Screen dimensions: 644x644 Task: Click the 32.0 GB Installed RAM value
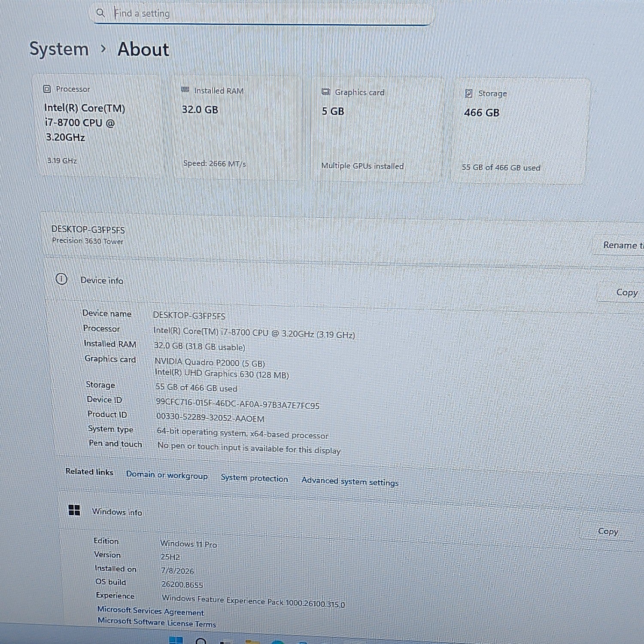(200, 109)
